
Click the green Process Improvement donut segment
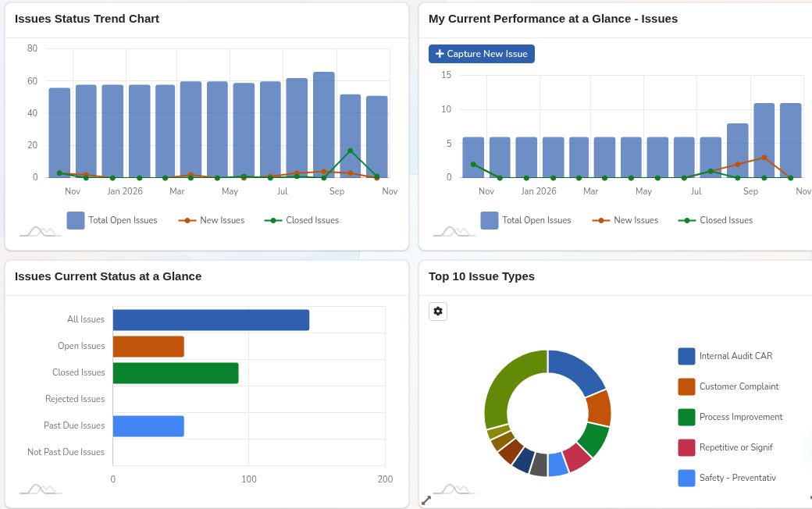(593, 439)
